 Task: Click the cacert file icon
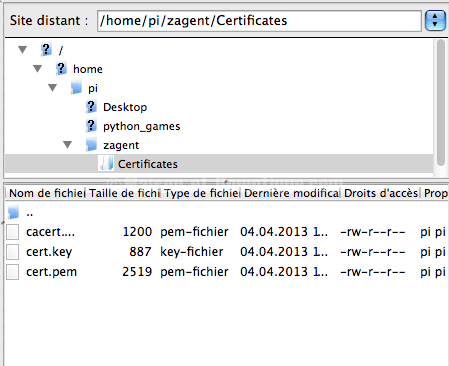tap(13, 232)
